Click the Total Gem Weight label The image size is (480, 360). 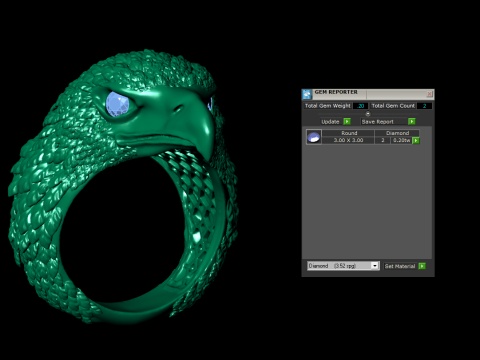point(328,106)
